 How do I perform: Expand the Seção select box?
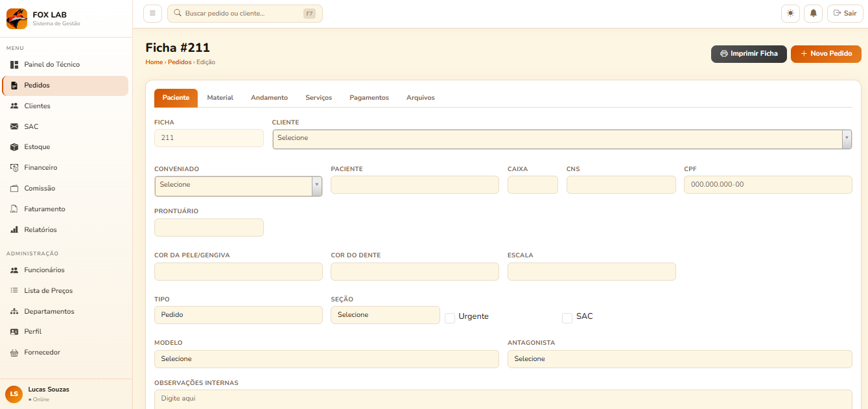(385, 315)
